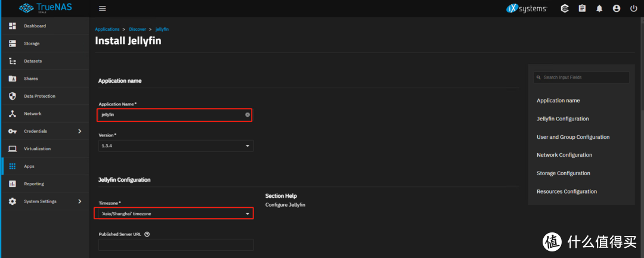
Task: Click the Applications breadcrumb link
Action: click(x=107, y=29)
